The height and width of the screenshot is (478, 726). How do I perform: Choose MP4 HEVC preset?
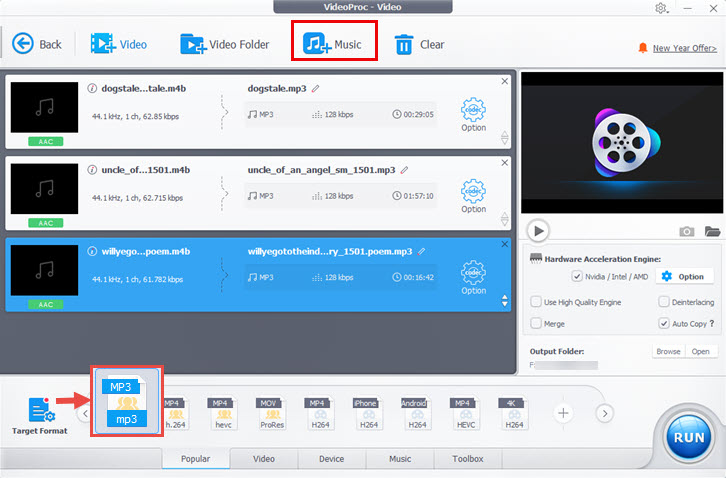click(x=466, y=413)
